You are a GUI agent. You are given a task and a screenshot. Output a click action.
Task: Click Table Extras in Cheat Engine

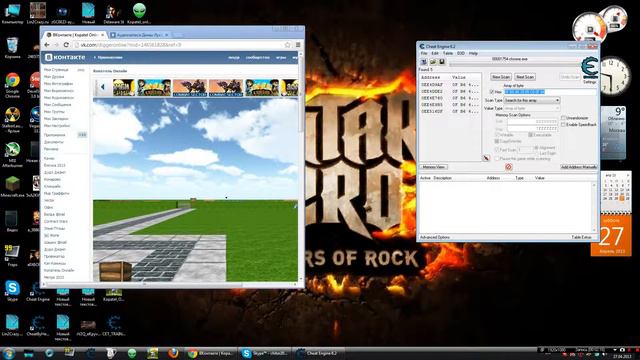(x=582, y=237)
